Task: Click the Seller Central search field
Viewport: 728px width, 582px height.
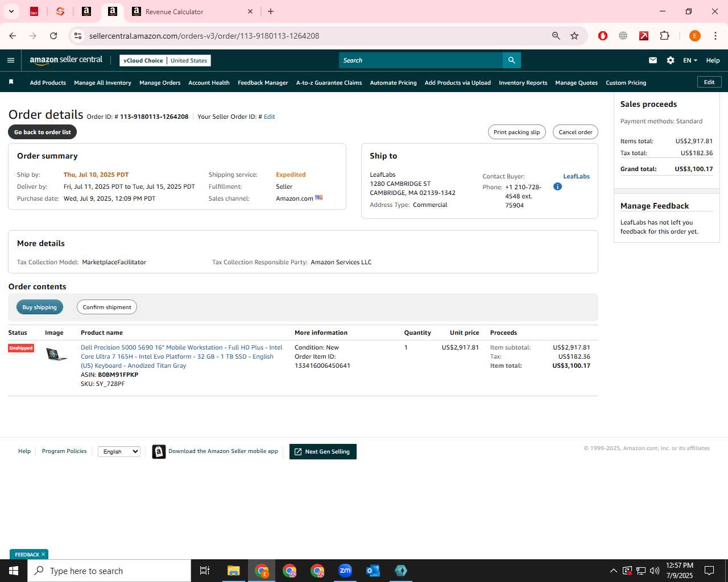Action: point(421,60)
